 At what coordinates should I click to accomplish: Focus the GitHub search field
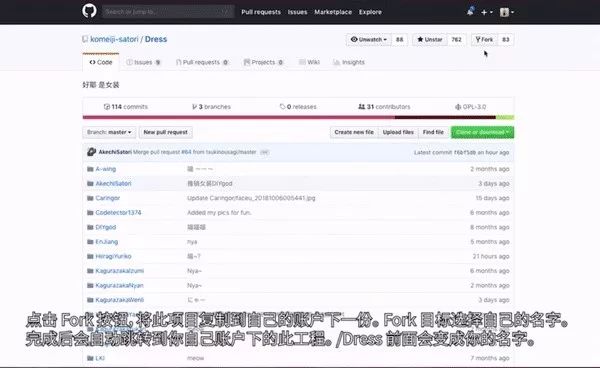click(168, 11)
